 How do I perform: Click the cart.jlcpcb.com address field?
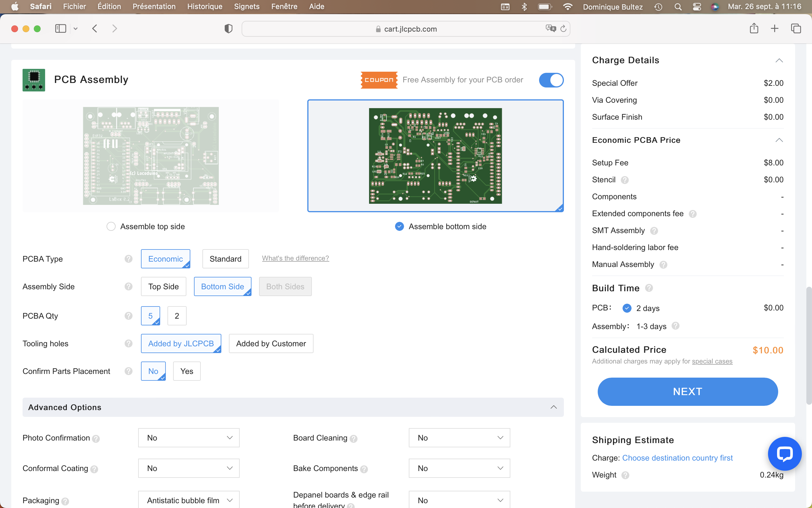point(406,29)
